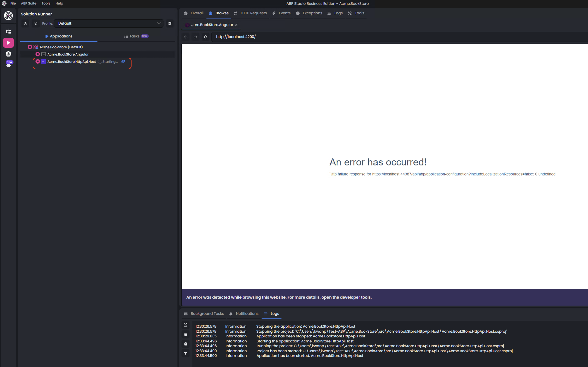Stop all Acme.BookStore (Default) applications
The image size is (588, 367).
[30, 47]
